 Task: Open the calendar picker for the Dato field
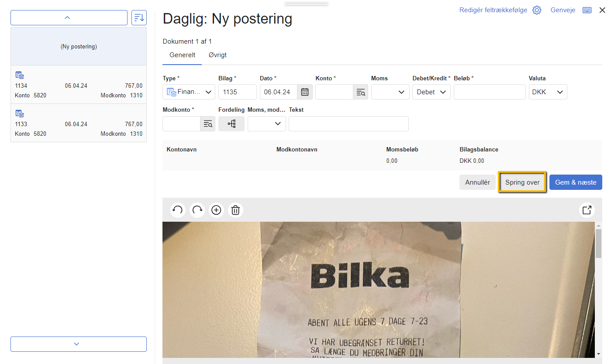(304, 92)
